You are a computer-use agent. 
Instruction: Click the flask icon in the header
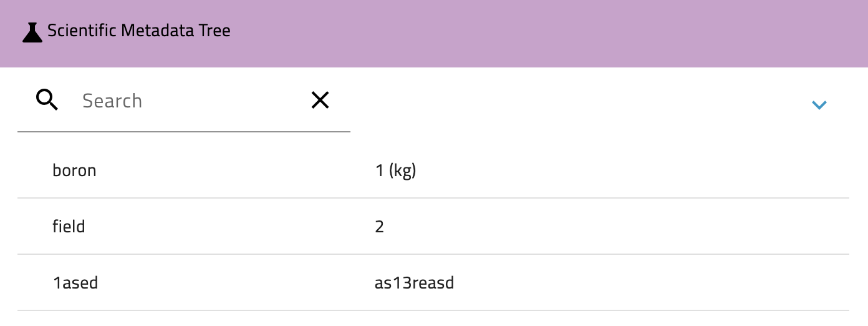point(32,32)
